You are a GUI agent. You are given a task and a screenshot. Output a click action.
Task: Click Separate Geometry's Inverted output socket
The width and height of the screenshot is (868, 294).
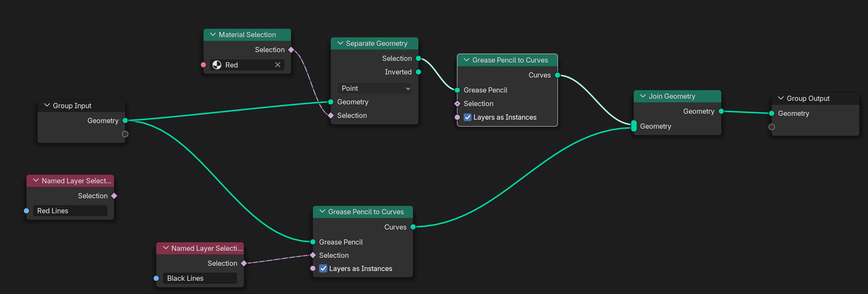coord(418,72)
